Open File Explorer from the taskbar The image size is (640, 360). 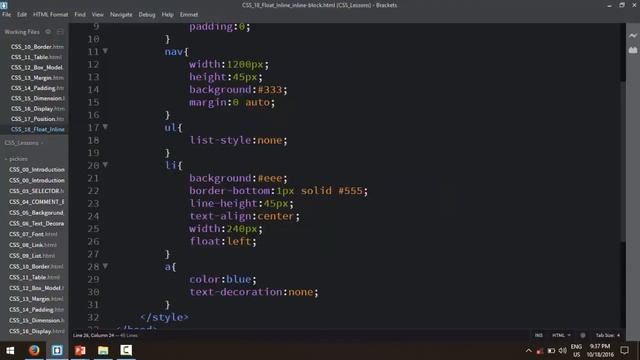pyautogui.click(x=103, y=350)
